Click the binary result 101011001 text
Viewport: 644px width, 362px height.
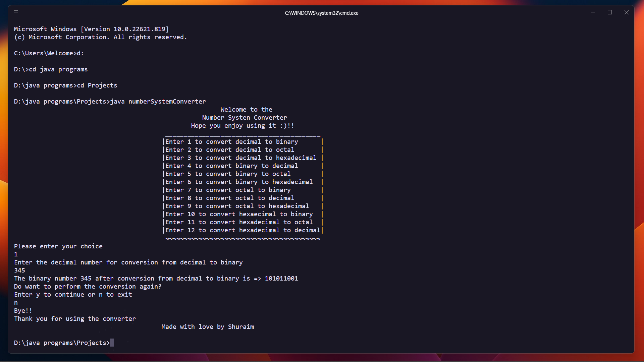point(281,278)
